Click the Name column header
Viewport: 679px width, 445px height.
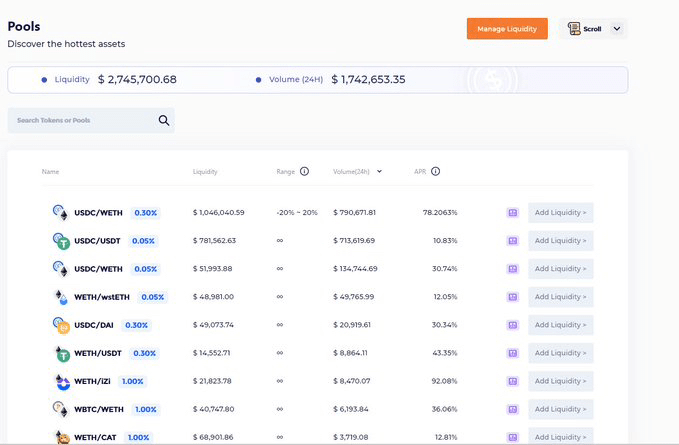click(x=50, y=172)
